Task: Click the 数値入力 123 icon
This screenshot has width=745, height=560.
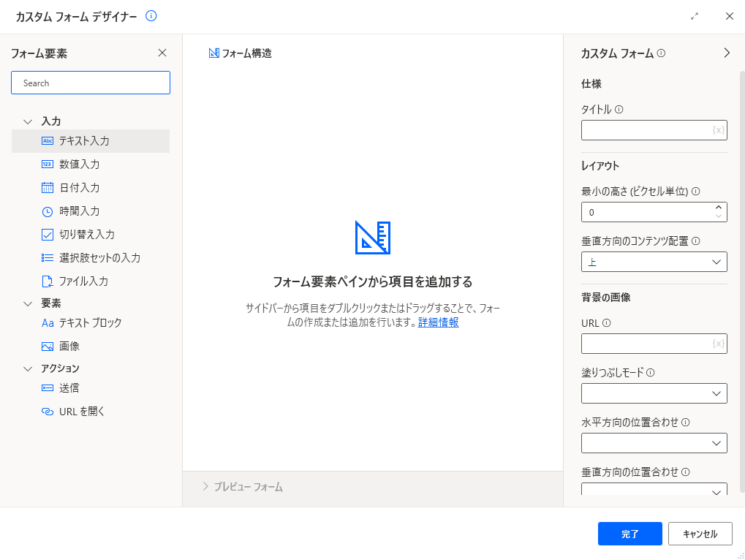Action: click(x=48, y=164)
